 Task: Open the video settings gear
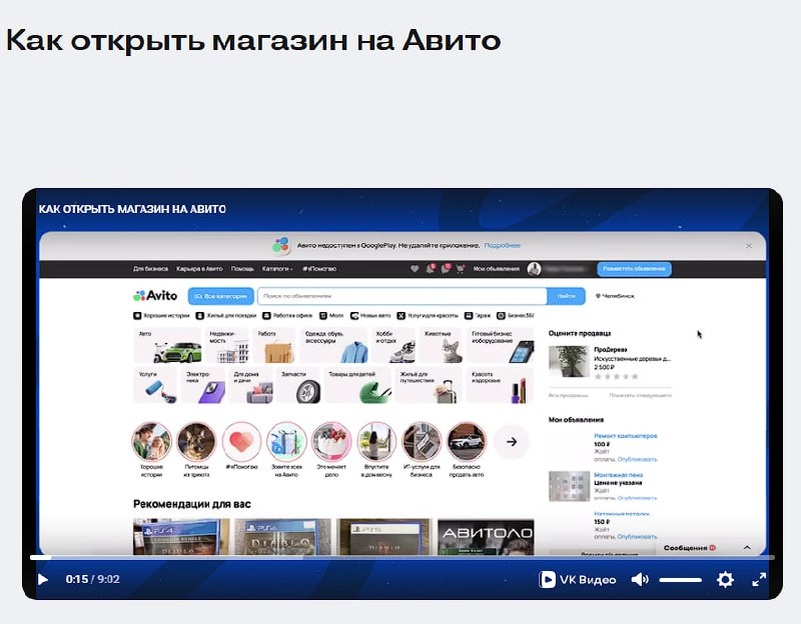pyautogui.click(x=725, y=580)
